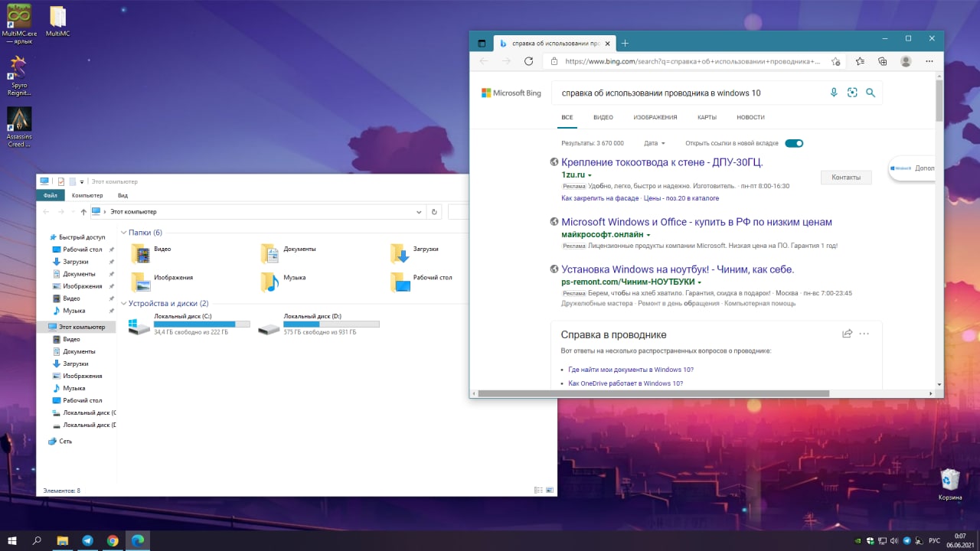
Task: Open the Дата filter dropdown
Action: point(655,143)
